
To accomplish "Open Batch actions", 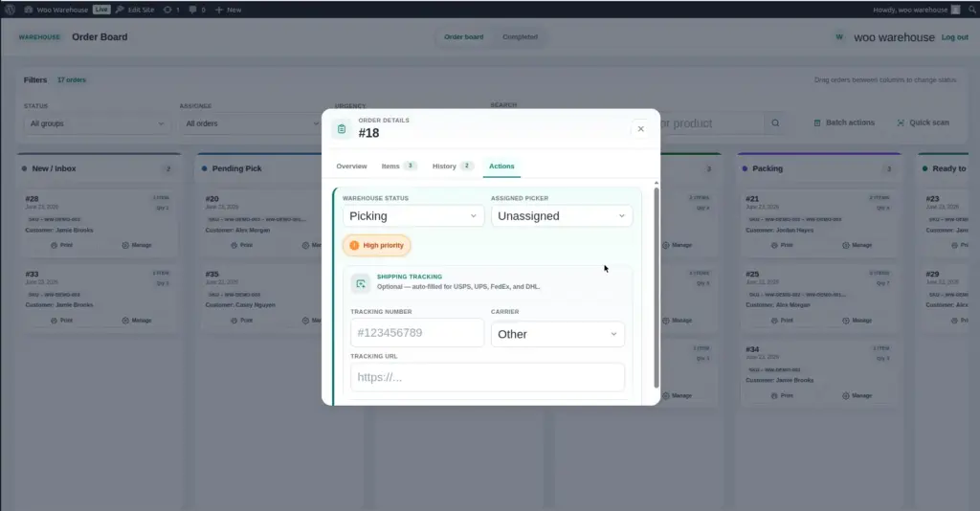I will tap(844, 122).
